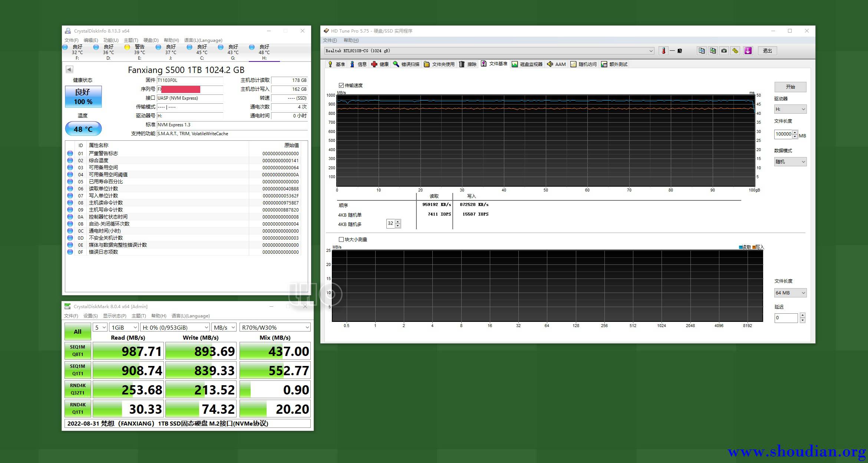Viewport: 868px width, 463px height.
Task: Click the 良好 100% health status button
Action: 83,97
